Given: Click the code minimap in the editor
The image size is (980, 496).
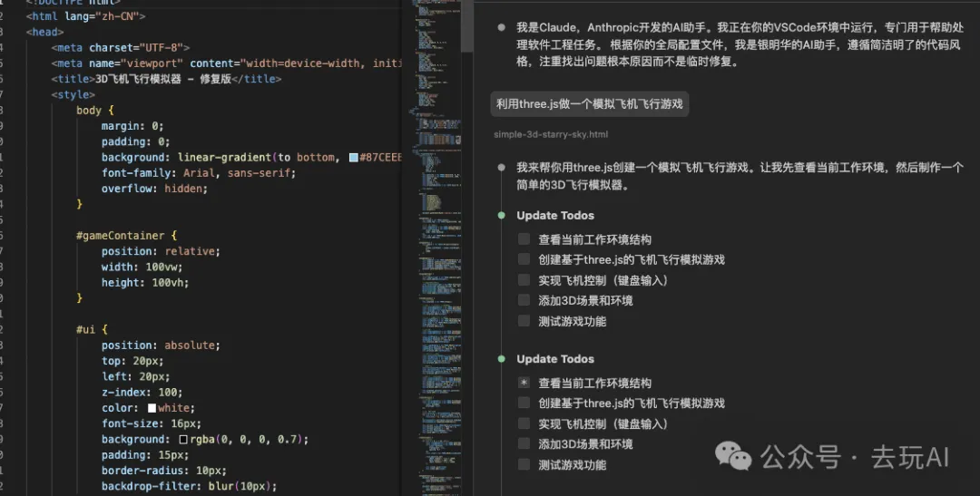Looking at the screenshot, I should pyautogui.click(x=436, y=250).
